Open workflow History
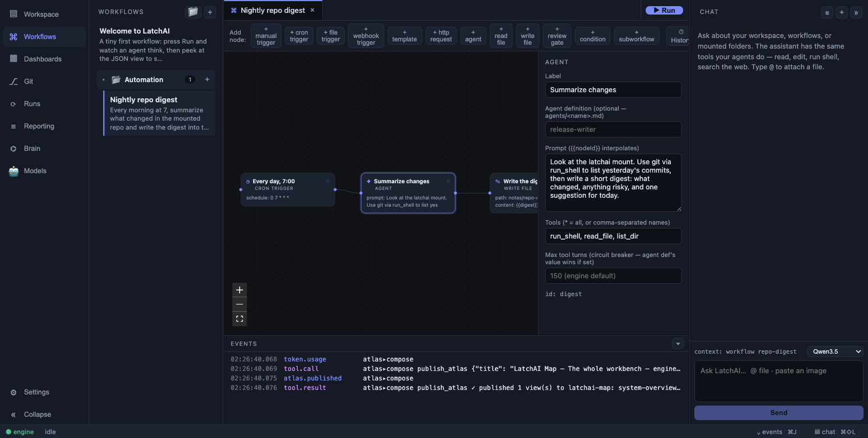 click(679, 36)
